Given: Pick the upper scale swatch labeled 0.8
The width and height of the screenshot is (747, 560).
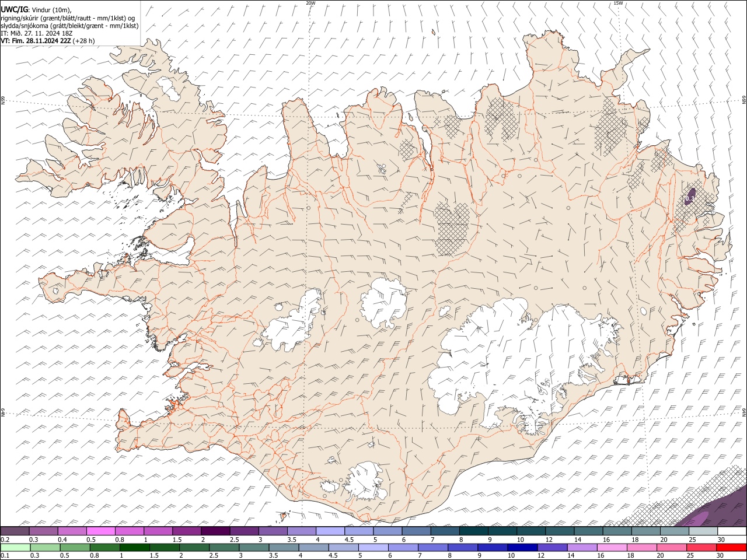Looking at the screenshot, I should tap(129, 531).
